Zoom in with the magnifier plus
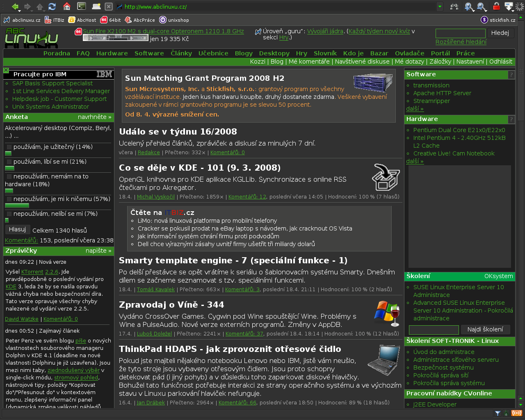The height and width of the screenshot is (420, 525). [469, 7]
